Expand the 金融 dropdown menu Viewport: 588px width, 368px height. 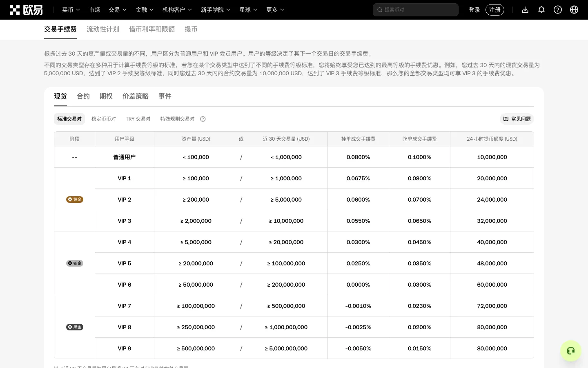145,10
